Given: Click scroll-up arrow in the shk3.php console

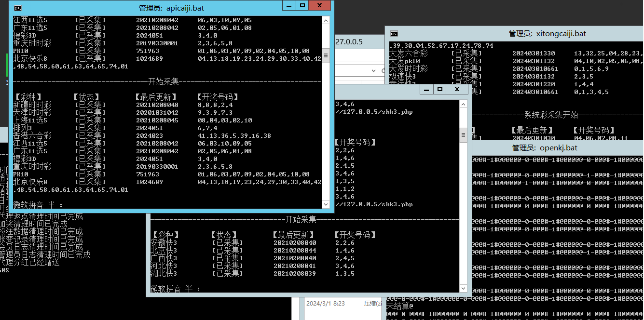Looking at the screenshot, I should coord(463,104).
